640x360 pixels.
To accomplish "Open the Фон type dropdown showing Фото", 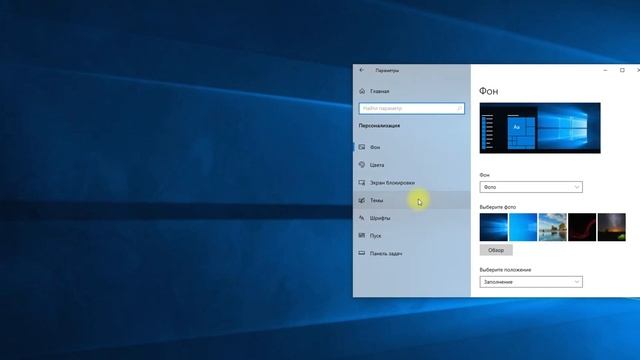I will pyautogui.click(x=531, y=187).
